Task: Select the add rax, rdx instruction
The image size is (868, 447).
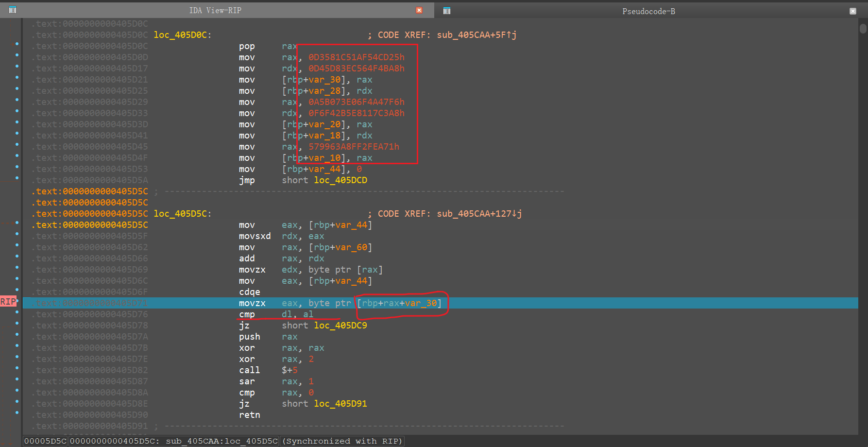Action: pos(282,258)
